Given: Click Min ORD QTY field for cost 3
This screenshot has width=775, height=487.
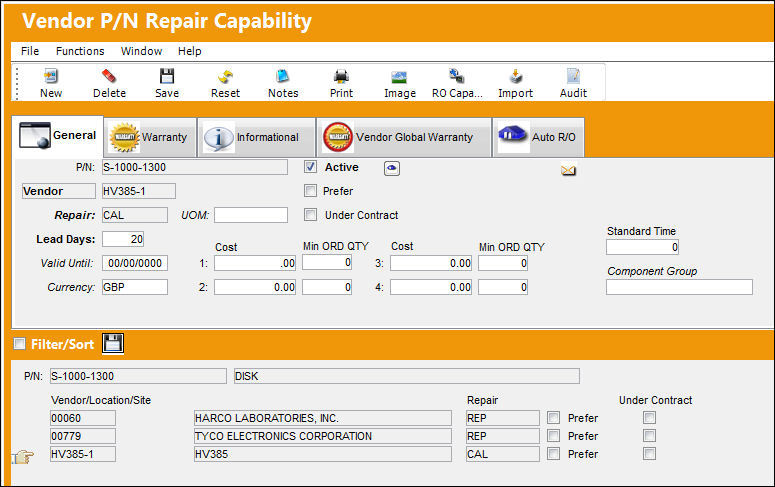Looking at the screenshot, I should pos(503,263).
